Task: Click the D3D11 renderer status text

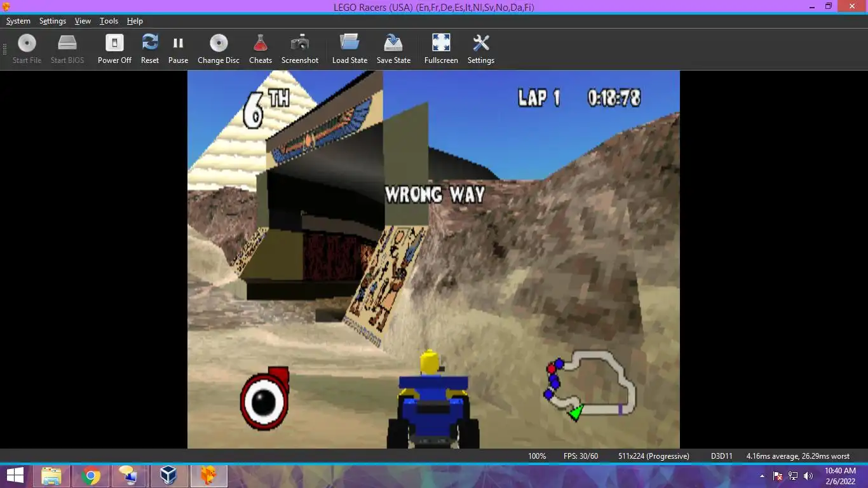Action: coord(722,456)
